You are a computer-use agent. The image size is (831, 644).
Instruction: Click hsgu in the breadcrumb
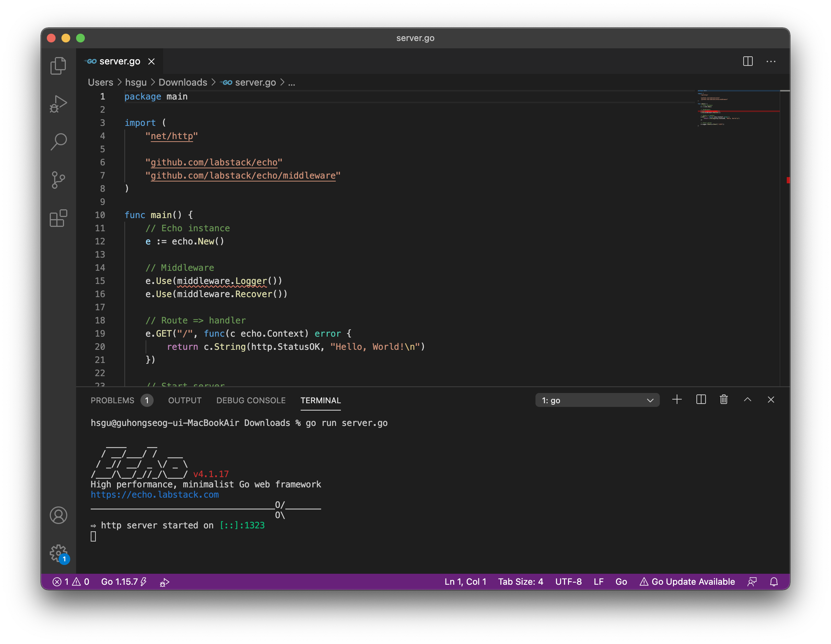pyautogui.click(x=136, y=82)
